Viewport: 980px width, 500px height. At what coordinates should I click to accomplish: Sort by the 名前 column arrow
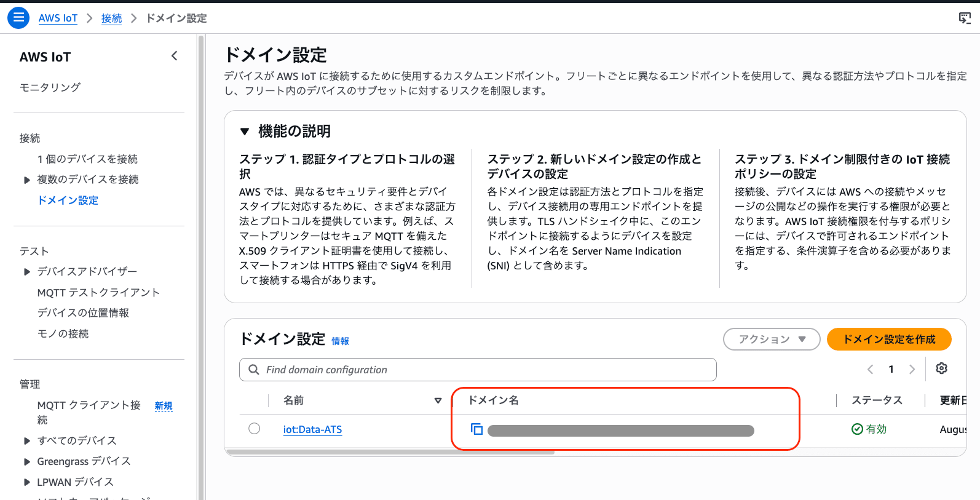coord(438,400)
